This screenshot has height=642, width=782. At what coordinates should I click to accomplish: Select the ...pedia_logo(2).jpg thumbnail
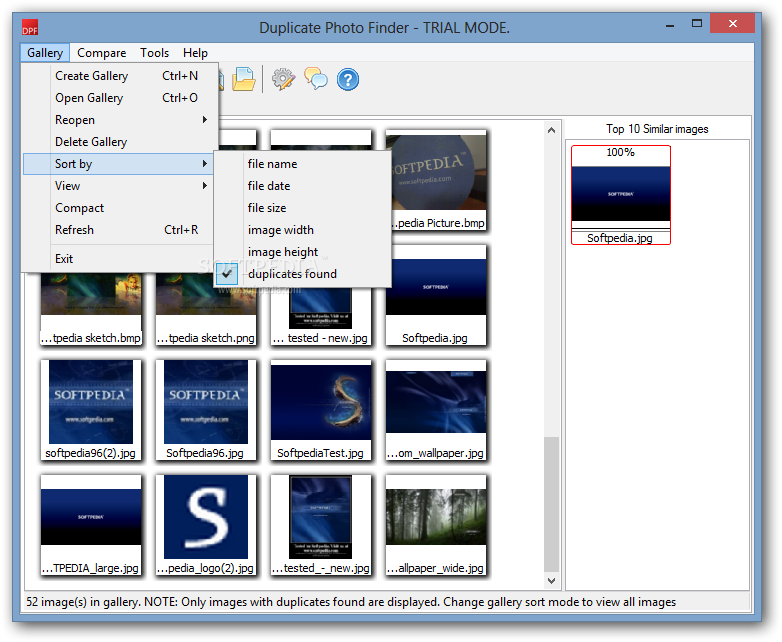[205, 525]
